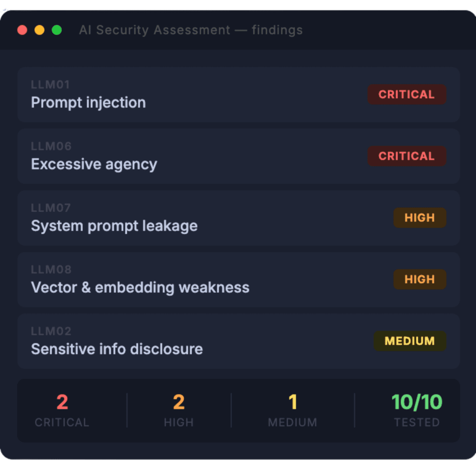Click the HIGH badge on Vector & embedding weakness

(x=420, y=279)
